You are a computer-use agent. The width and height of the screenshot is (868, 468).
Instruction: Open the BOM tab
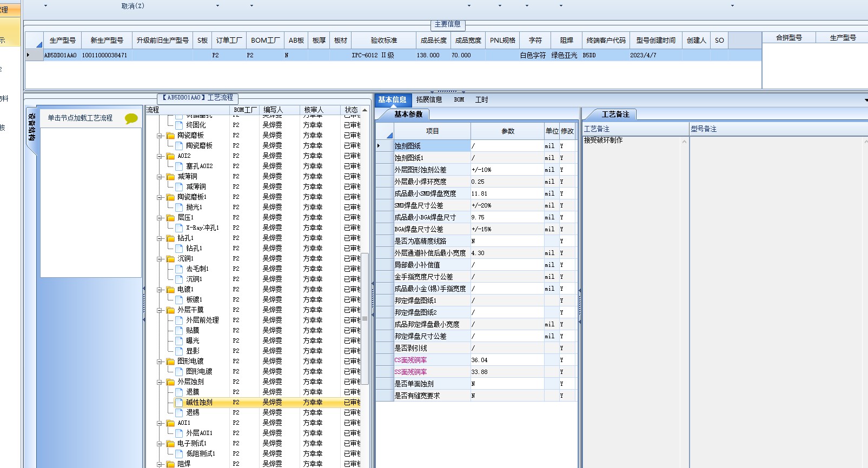coord(459,100)
